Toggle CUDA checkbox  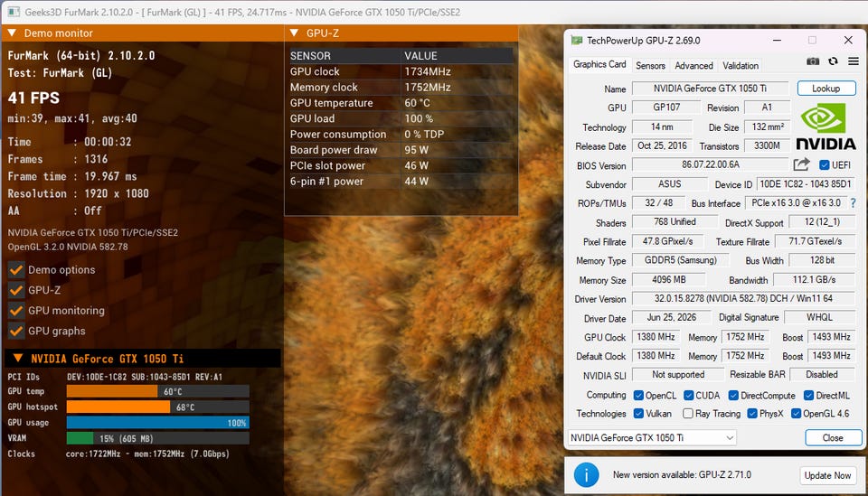(x=689, y=395)
